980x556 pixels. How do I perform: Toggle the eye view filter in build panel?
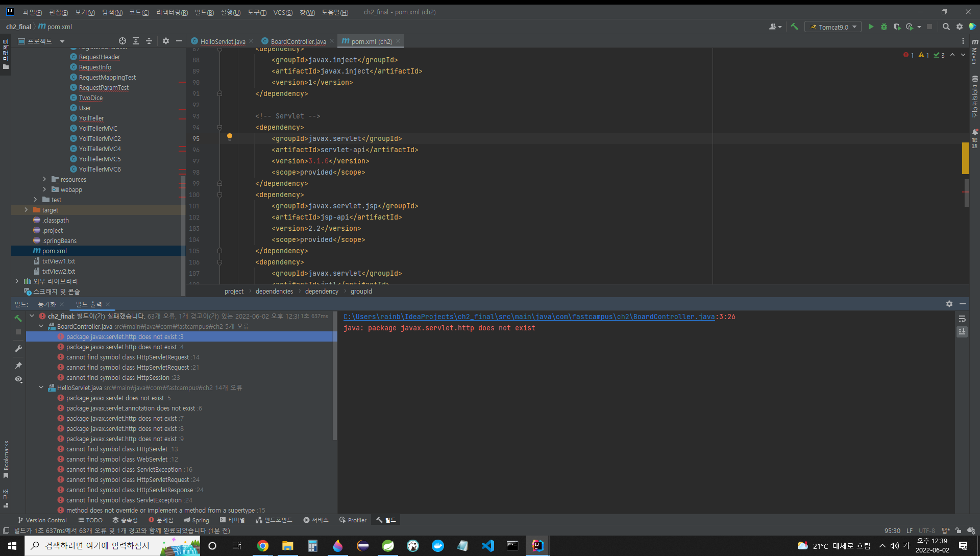(18, 379)
